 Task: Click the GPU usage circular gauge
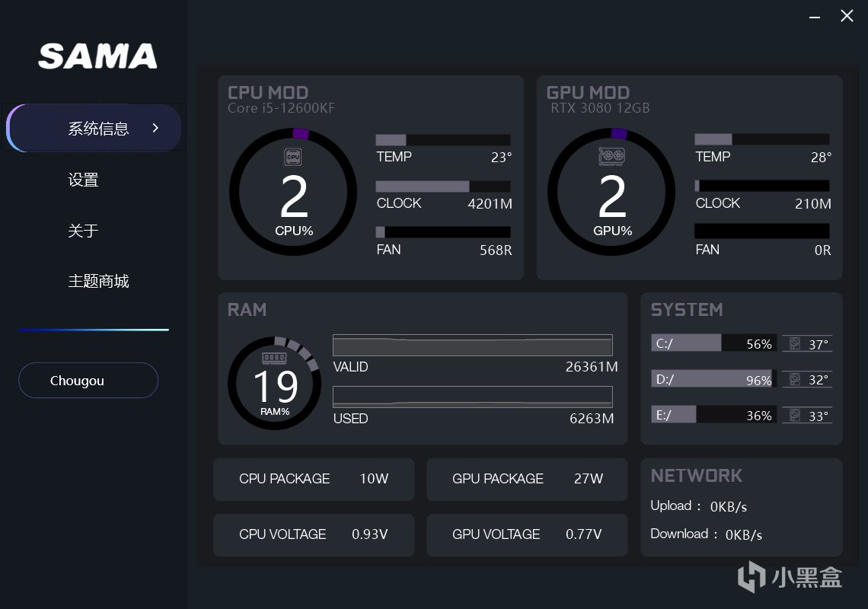[x=611, y=192]
